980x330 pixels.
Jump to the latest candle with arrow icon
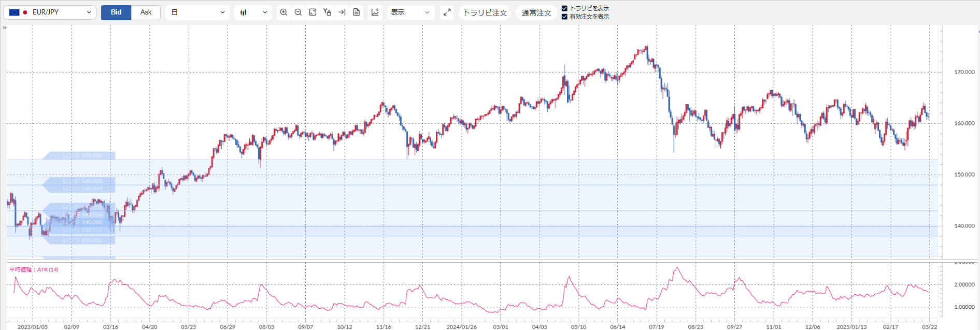pyautogui.click(x=342, y=12)
